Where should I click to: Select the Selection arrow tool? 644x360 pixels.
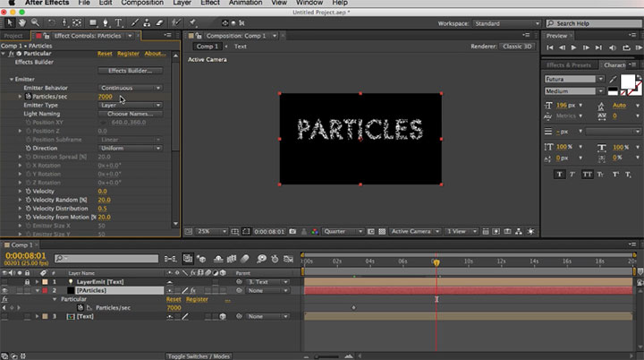click(10, 23)
